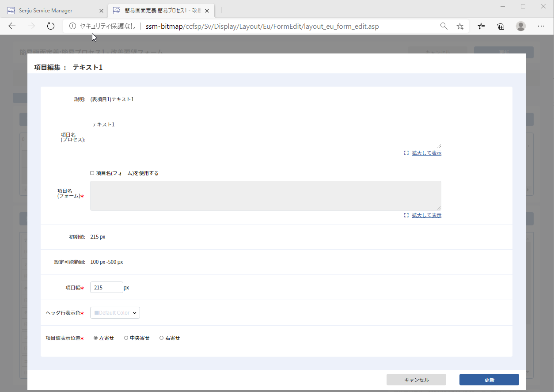Image resolution: width=554 pixels, height=392 pixels.
Task: Open zoom magnifier icon in address bar
Action: click(444, 26)
